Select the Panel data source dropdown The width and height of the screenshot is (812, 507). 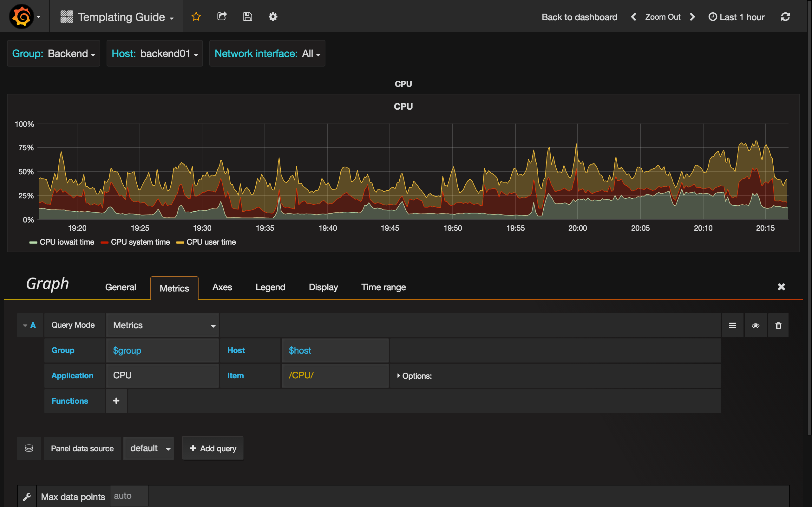[x=150, y=449]
